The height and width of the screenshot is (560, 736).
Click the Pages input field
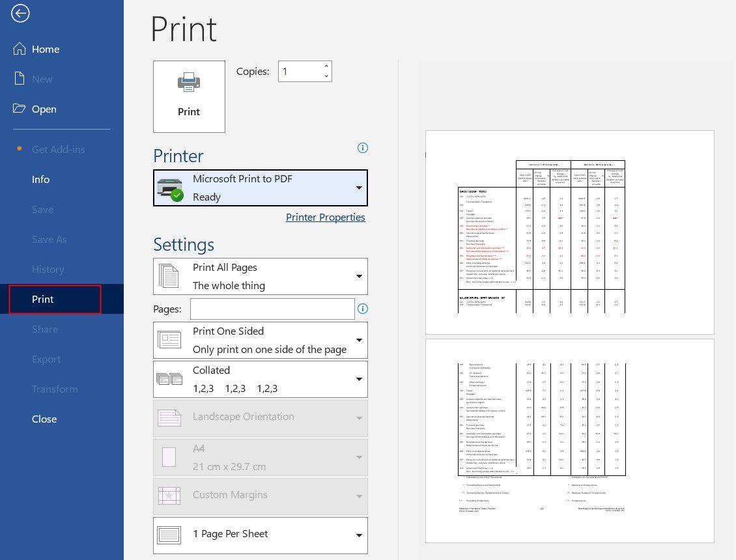coord(272,308)
